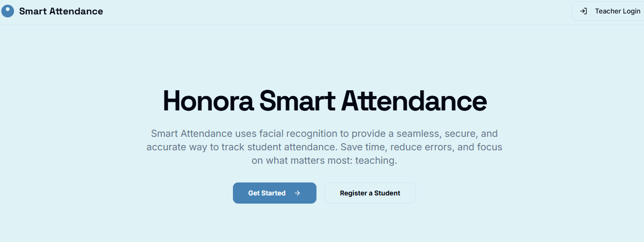644x242 pixels.
Task: Open the Teacher Login page
Action: point(608,11)
